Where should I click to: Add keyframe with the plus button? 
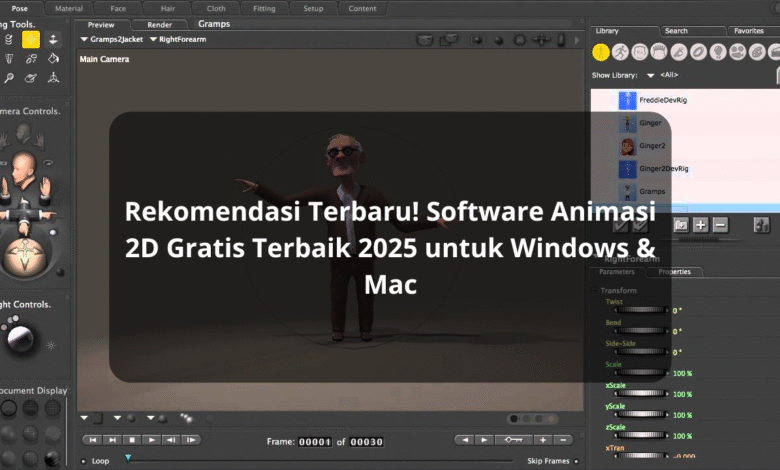(x=543, y=440)
